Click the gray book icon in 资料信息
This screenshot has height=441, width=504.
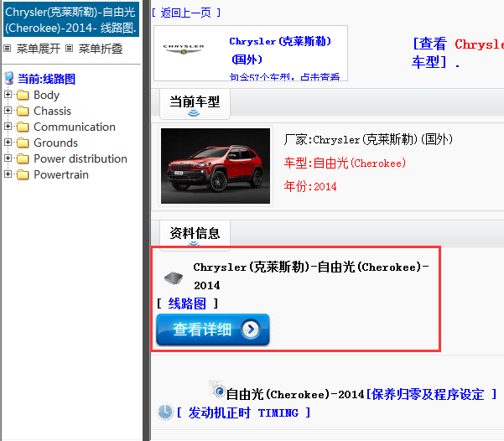tap(174, 278)
